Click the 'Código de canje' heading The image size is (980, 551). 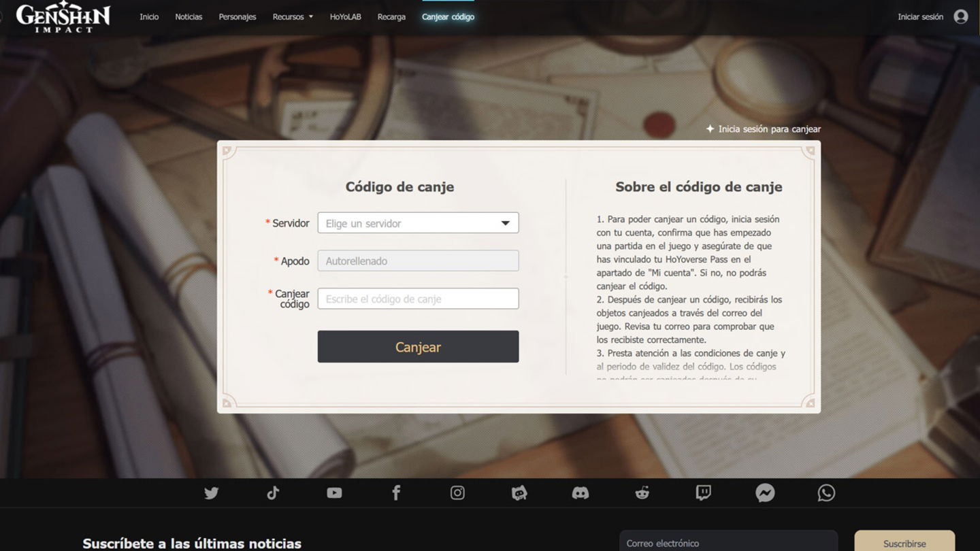pos(399,187)
